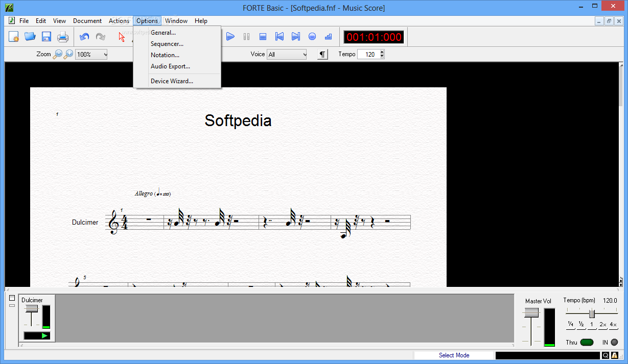The width and height of the screenshot is (628, 364).
Task: Select the red arrow pointer tool
Action: click(x=122, y=37)
